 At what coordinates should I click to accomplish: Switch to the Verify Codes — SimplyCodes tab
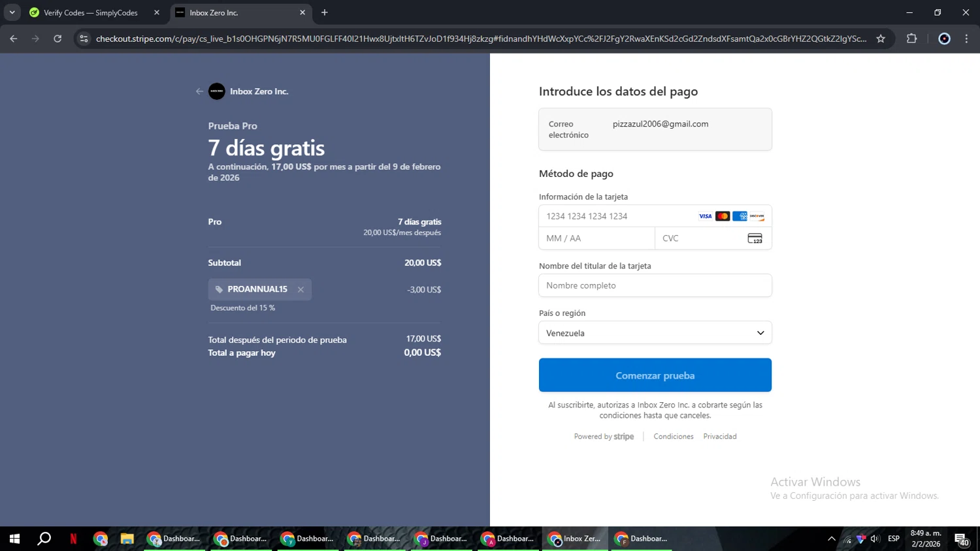[94, 12]
